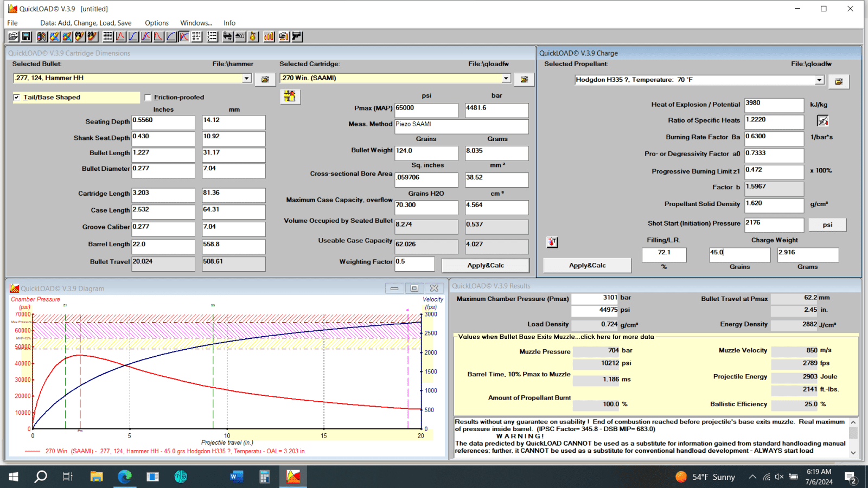Image resolution: width=868 pixels, height=488 pixels.
Task: Click the Case Length inches field
Action: (x=163, y=211)
